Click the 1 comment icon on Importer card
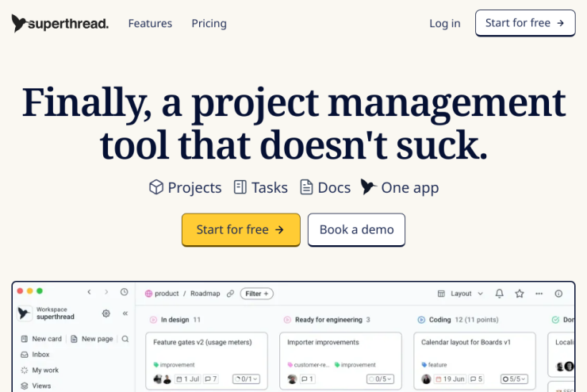The height and width of the screenshot is (392, 587). tap(307, 379)
